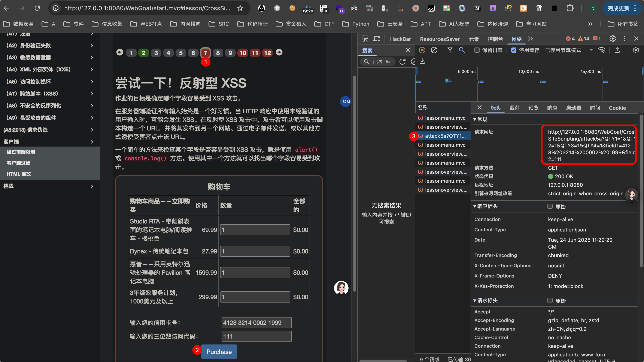Switch to the 响应 tab
644x362 pixels.
click(x=552, y=108)
